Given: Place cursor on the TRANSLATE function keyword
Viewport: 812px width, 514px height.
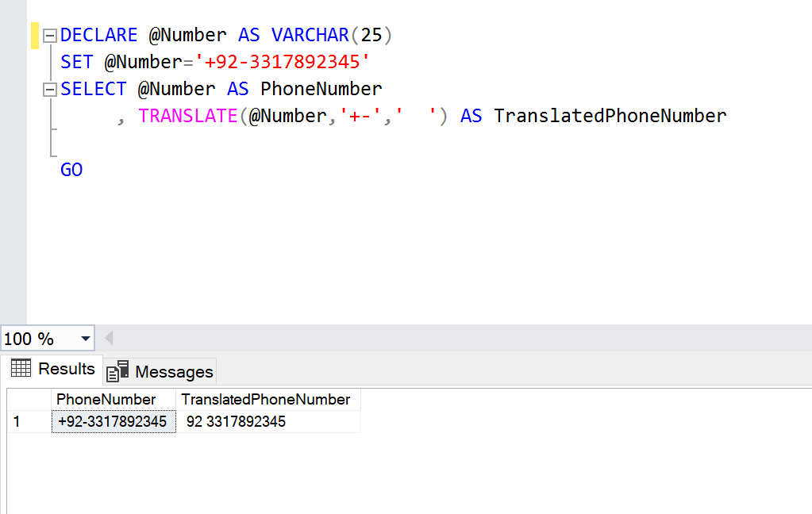Looking at the screenshot, I should tap(187, 116).
